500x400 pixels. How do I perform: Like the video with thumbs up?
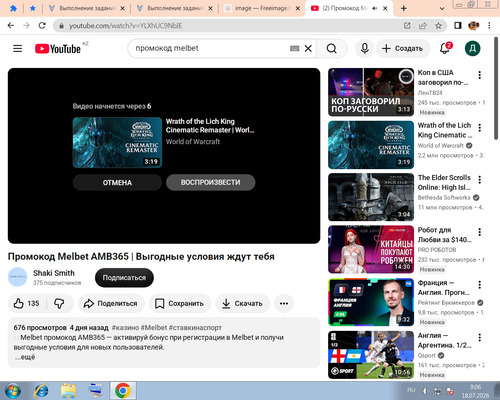pos(27,303)
